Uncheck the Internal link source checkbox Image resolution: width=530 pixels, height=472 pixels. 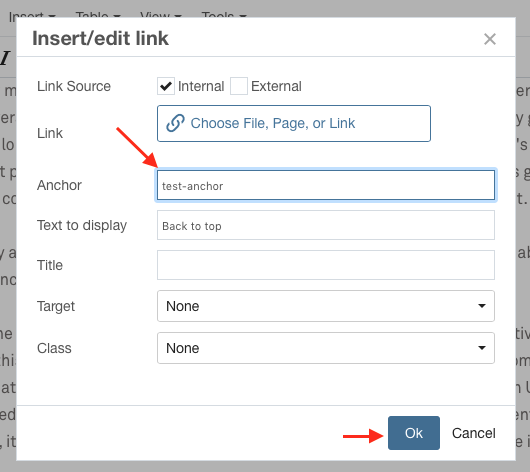click(x=166, y=86)
